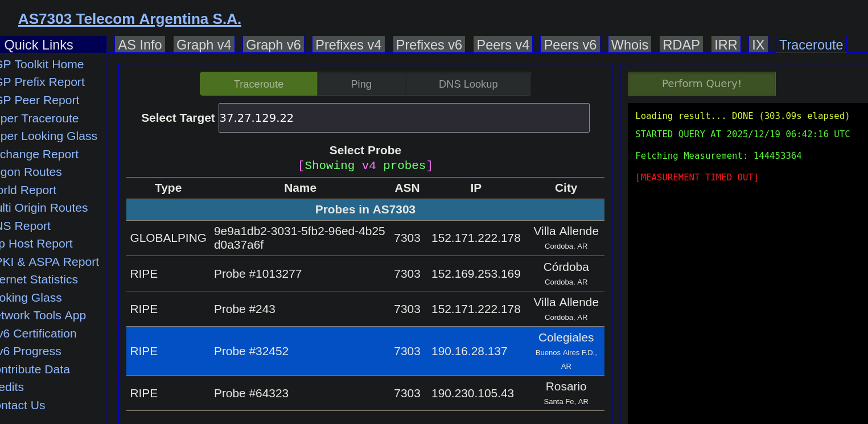Switch to the AS Info tab
The width and height of the screenshot is (868, 424).
[x=140, y=45]
